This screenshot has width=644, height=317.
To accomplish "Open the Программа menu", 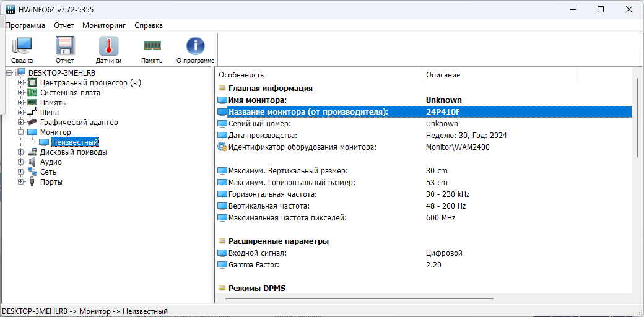I will (x=25, y=25).
